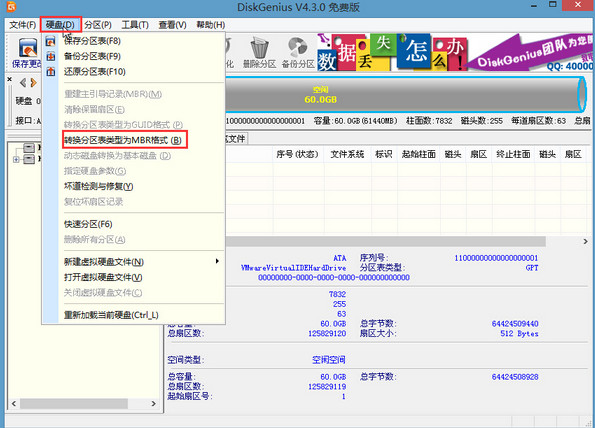Maximize the DiskGenius window
Viewport: 595px width, 428px height.
[552, 5]
